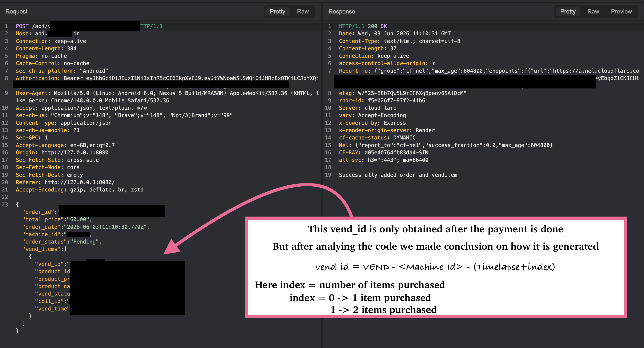This screenshot has height=348, width=644.
Task: Select x-render-origin-server: Render header
Action: coord(387,130)
